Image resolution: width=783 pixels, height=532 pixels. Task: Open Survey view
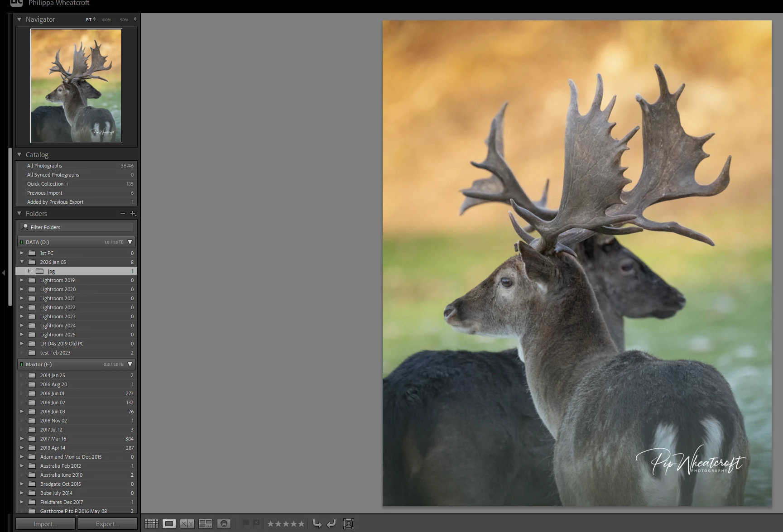[206, 524]
